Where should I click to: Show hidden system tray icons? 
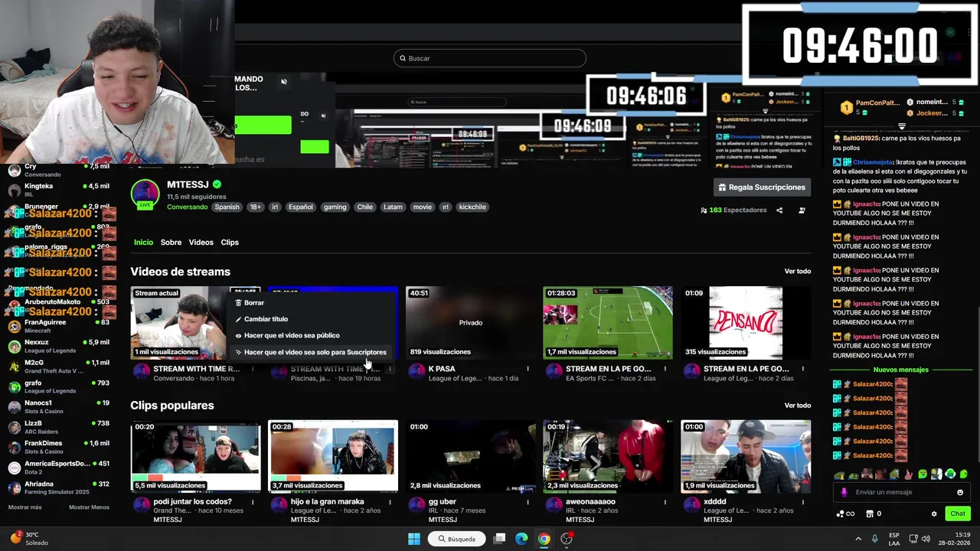click(x=857, y=539)
